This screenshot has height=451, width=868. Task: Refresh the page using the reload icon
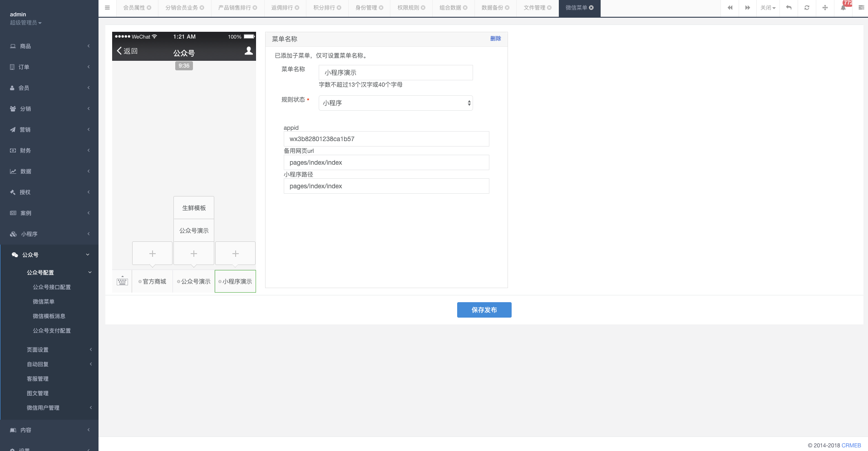point(807,8)
